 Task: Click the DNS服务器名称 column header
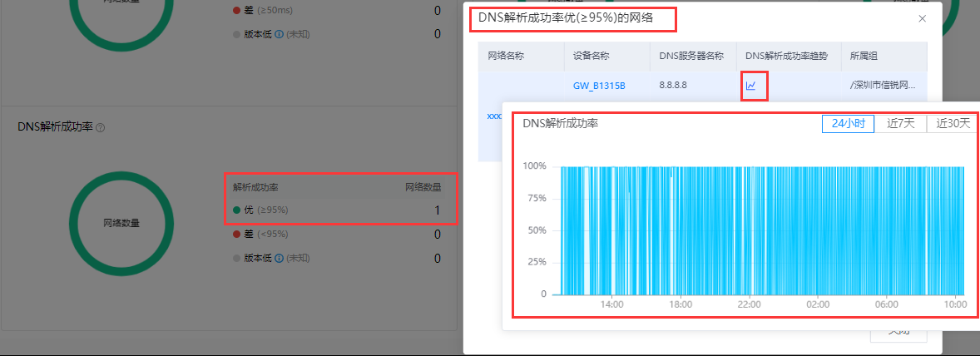tap(691, 56)
